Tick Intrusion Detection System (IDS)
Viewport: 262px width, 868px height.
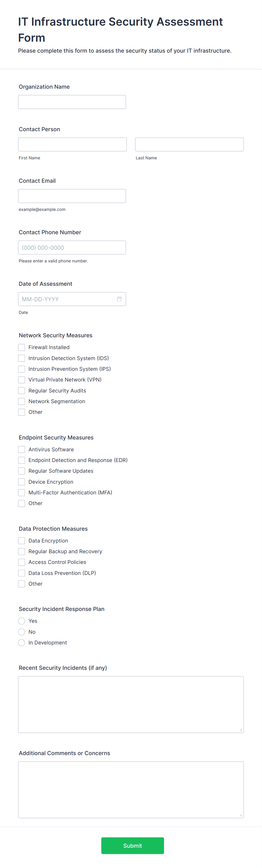coord(22,358)
